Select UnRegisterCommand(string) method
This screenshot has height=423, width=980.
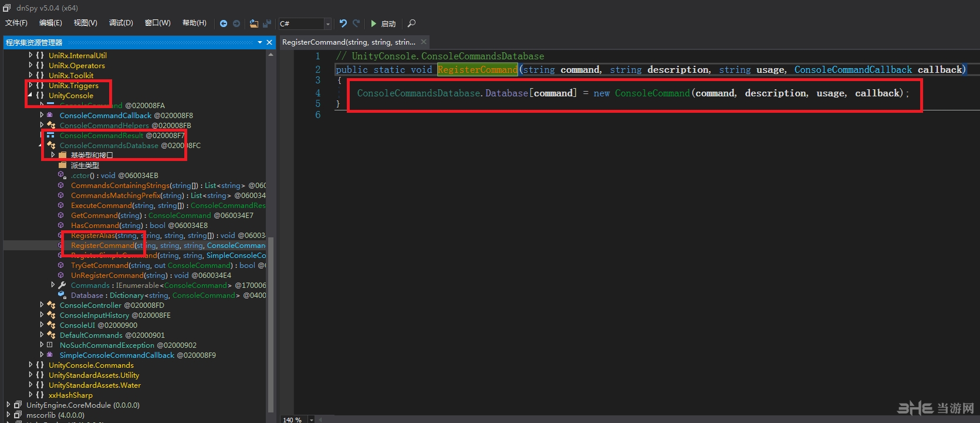[x=151, y=275]
